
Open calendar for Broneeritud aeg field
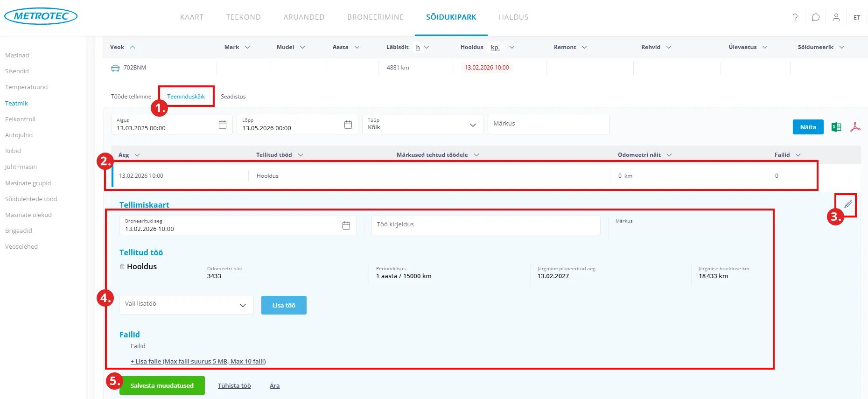pos(346,225)
